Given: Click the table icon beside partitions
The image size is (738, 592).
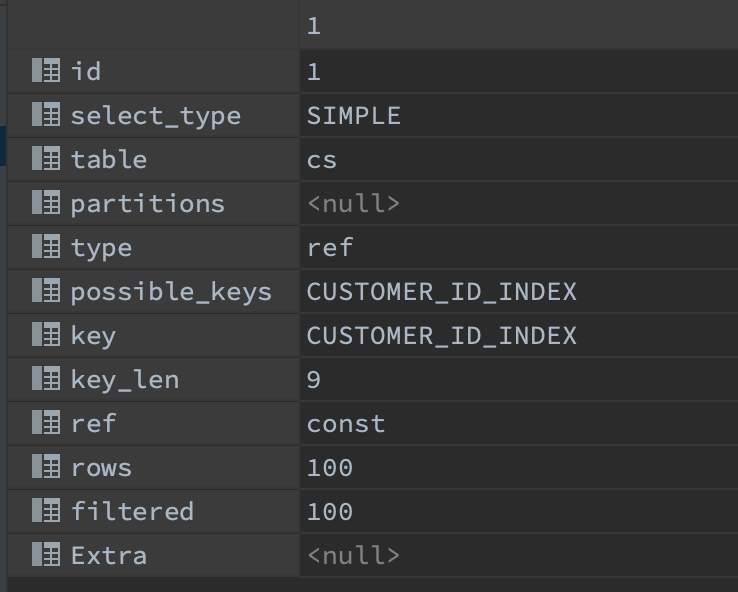Looking at the screenshot, I should click(x=46, y=203).
